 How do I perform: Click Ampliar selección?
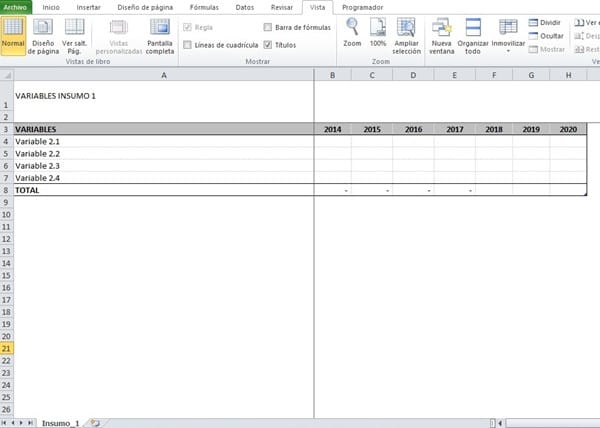tap(406, 36)
